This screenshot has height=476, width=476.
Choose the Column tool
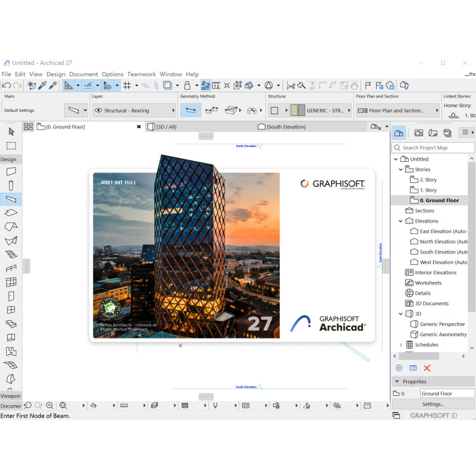[x=11, y=185]
